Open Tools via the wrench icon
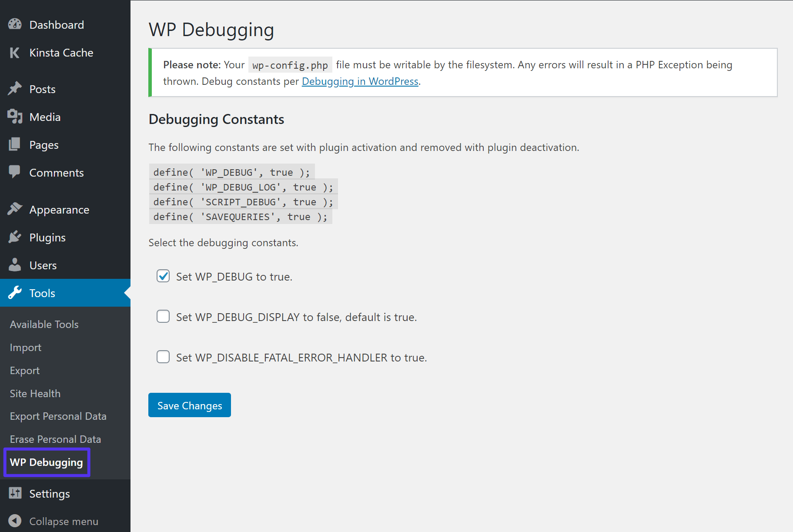 point(14,293)
